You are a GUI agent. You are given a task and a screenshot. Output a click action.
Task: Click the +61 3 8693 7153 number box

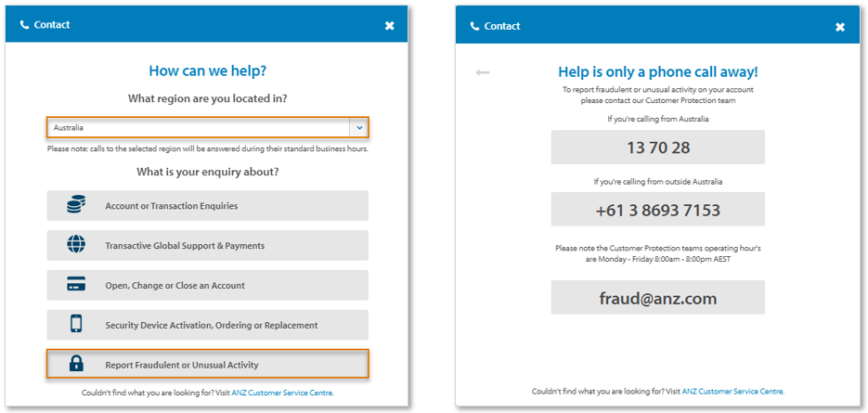click(x=657, y=209)
